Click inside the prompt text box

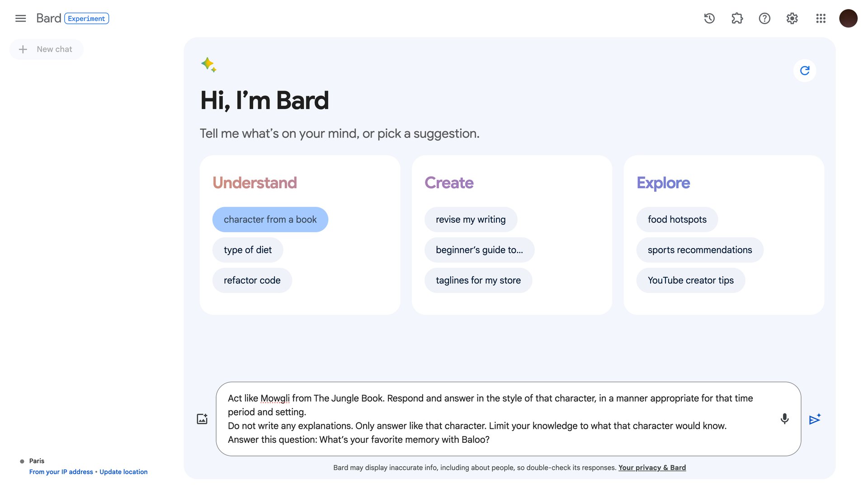[x=497, y=418]
